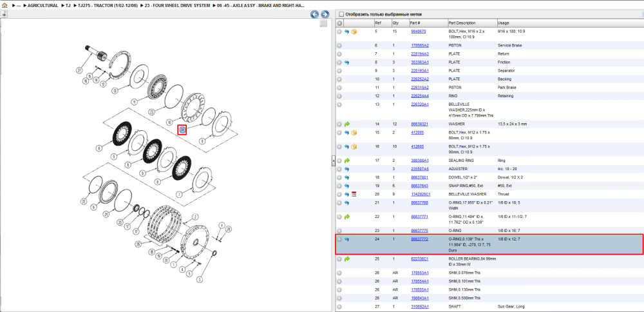
Task: Click green arrow on ROLLER BEARING row
Action: point(346,259)
